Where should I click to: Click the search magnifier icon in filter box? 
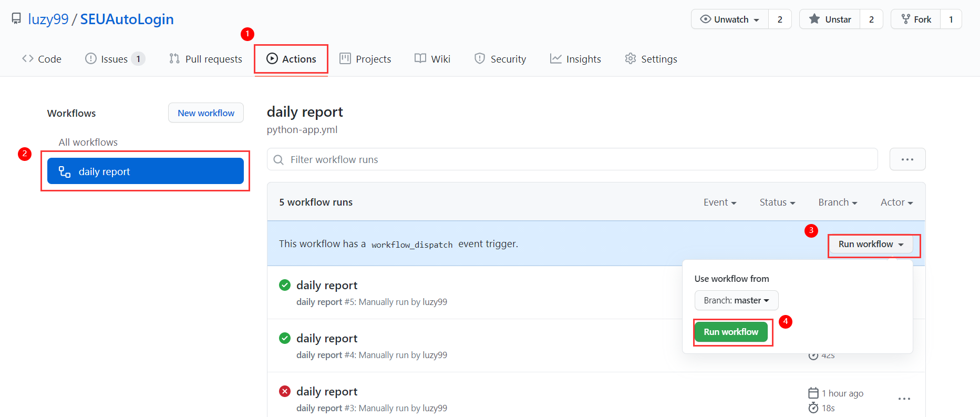pyautogui.click(x=278, y=160)
